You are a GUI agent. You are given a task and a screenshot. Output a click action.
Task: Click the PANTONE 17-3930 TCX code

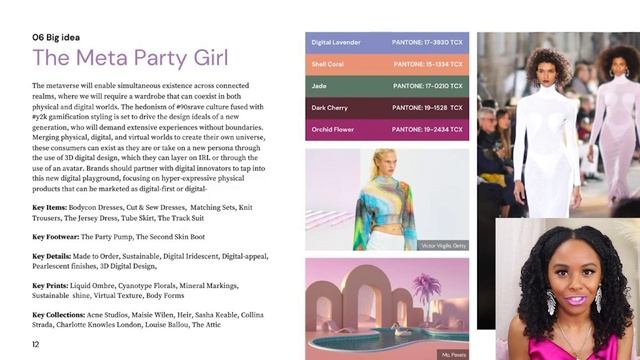point(427,42)
